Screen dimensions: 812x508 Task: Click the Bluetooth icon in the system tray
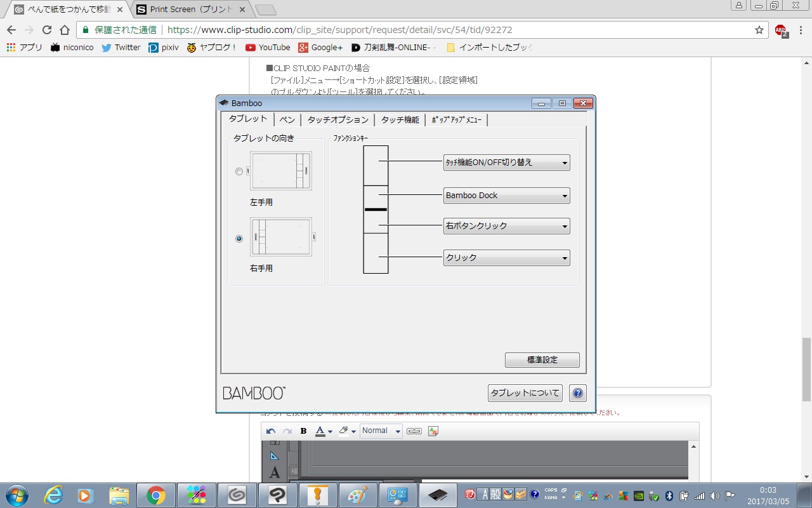(x=669, y=496)
